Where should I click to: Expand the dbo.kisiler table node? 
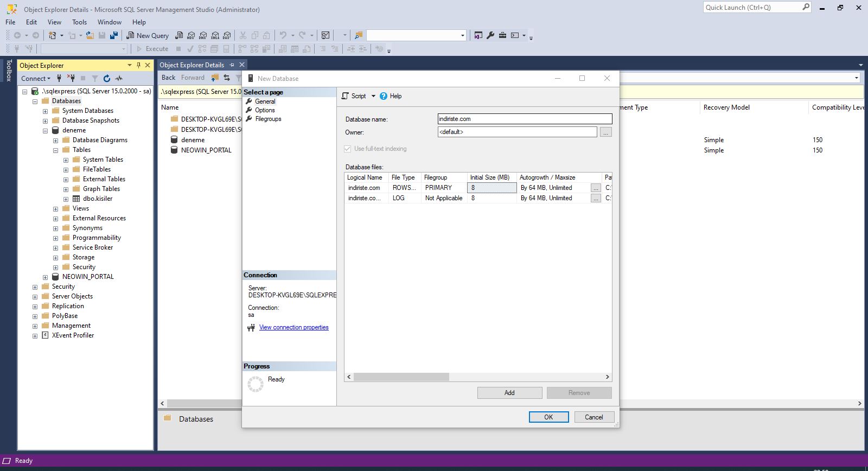pyautogui.click(x=66, y=199)
